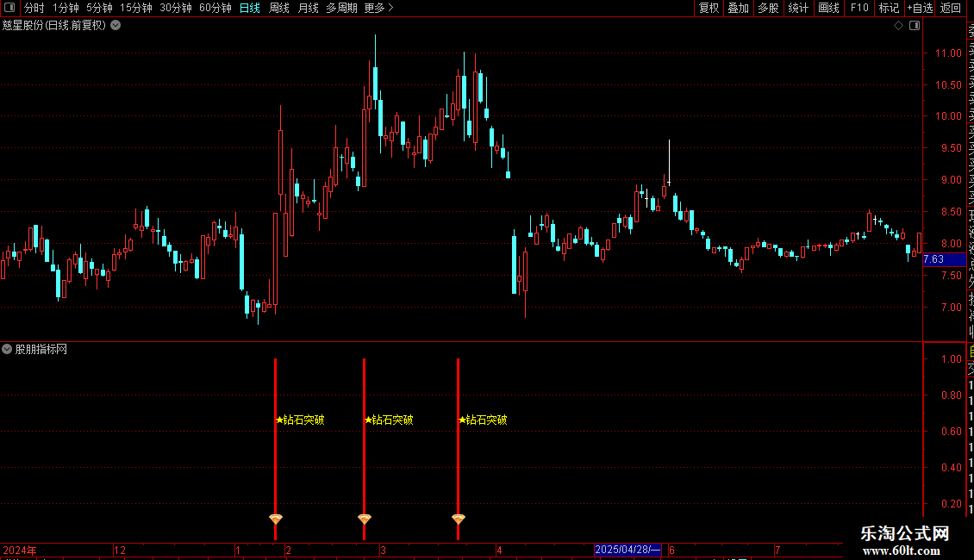Select the 5分钟 period
The image size is (974, 560).
[99, 8]
